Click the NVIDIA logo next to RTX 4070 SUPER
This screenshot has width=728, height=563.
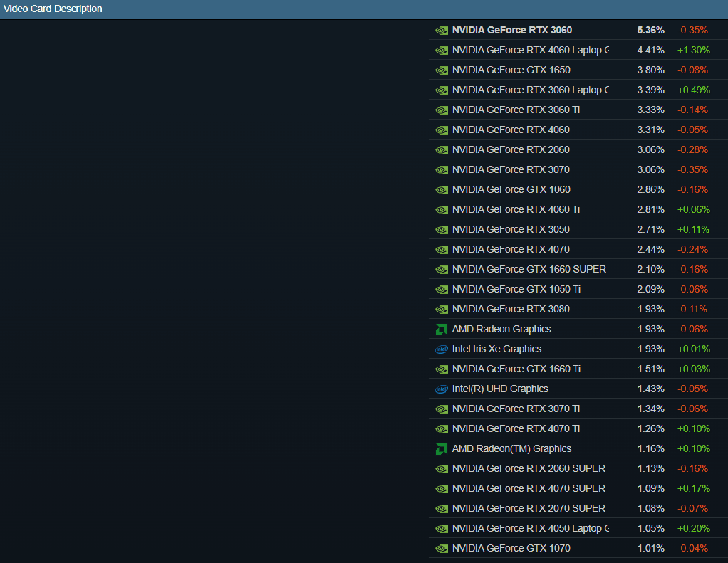[x=442, y=489]
